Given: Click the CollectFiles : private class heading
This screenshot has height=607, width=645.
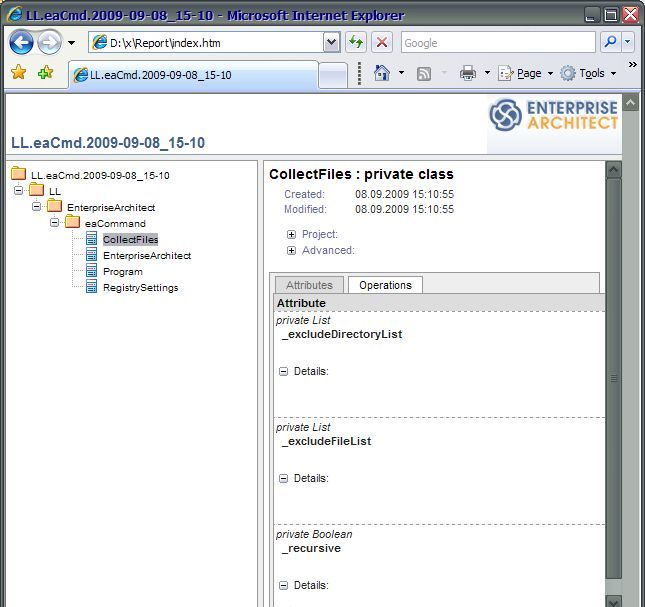Looking at the screenshot, I should (x=361, y=174).
